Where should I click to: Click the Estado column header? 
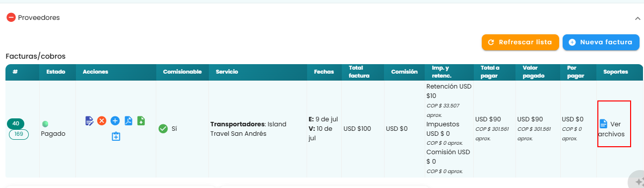coord(56,72)
